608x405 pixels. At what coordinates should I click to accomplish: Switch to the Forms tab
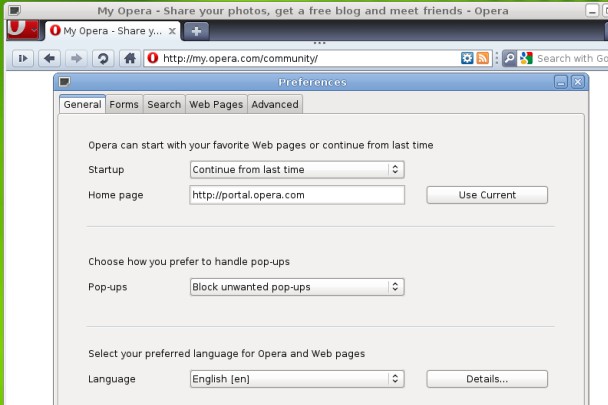[124, 104]
